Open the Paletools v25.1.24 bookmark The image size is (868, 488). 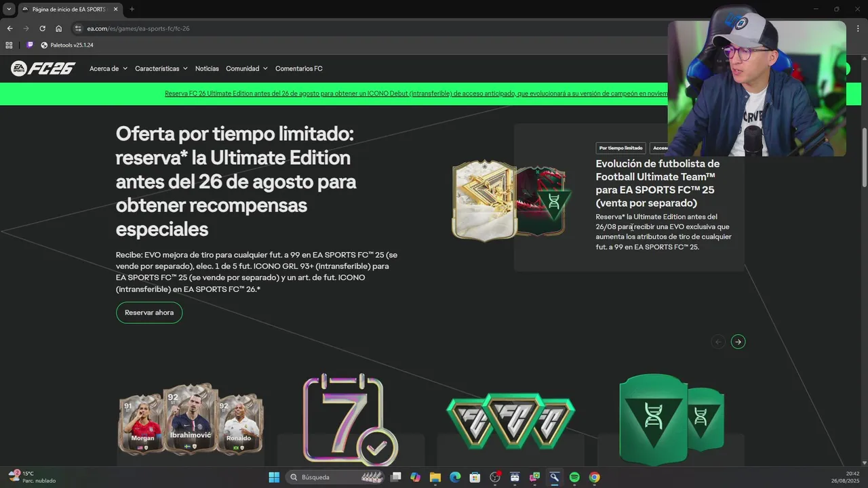[x=67, y=45]
